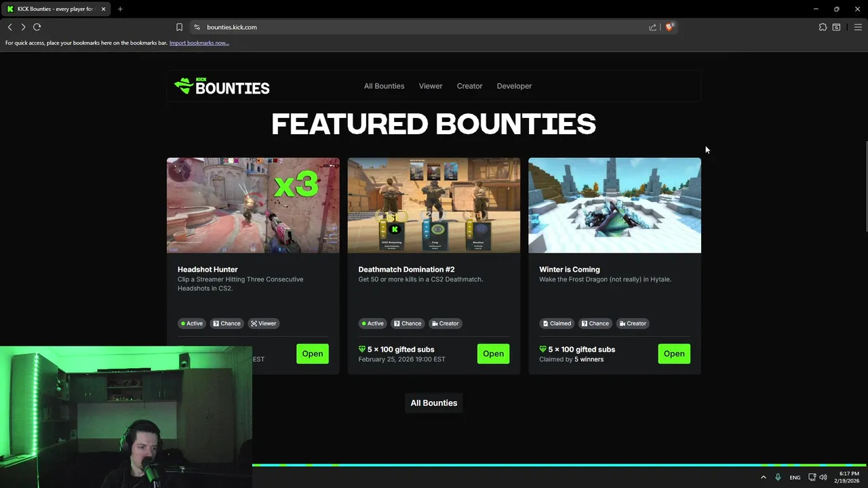Select the KICK Bounties browser tab
Image resolution: width=868 pixels, height=488 pixels.
coord(56,9)
